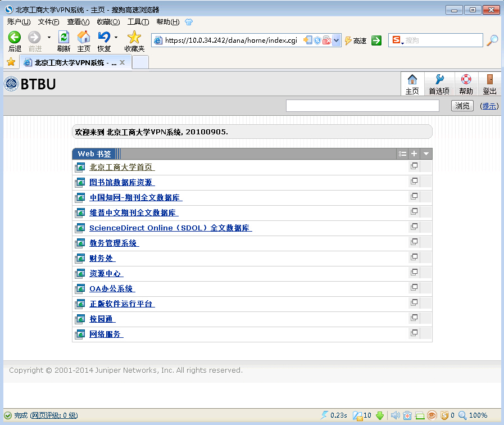504x425 pixels.
Task: Click the BTBU logo
Action: 30,84
